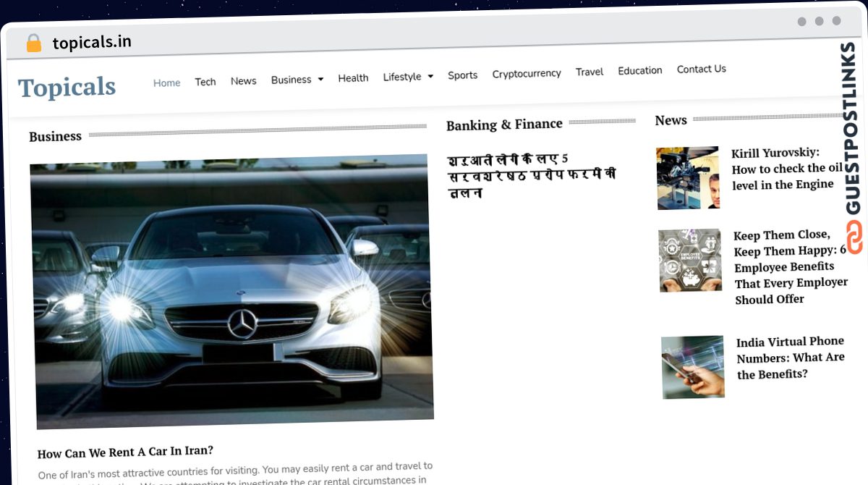
Task: Expand the Lifestyle dropdown arrow
Action: tap(430, 76)
